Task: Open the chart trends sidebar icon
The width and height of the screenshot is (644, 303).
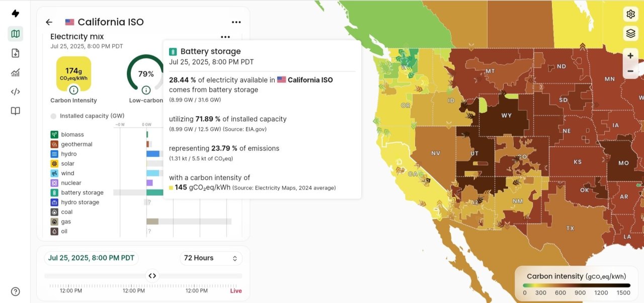Action: (15, 72)
